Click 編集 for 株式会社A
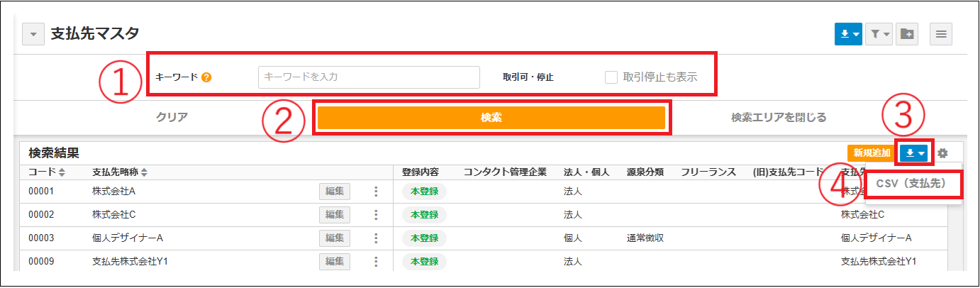This screenshot has height=288, width=980. coord(334,191)
